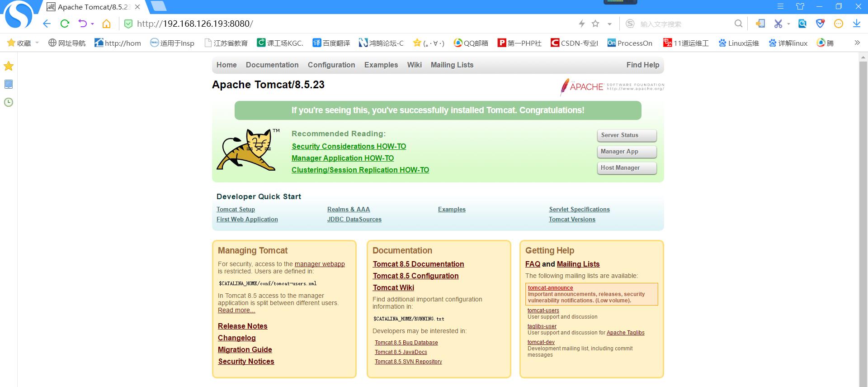Open Security Considerations HOW-TO link
Image resolution: width=868 pixels, height=387 pixels.
coord(349,146)
